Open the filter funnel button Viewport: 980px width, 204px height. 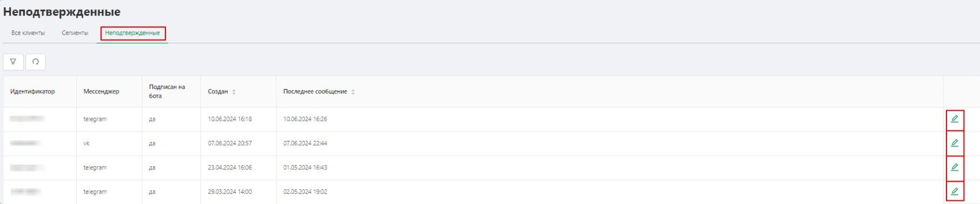pyautogui.click(x=13, y=62)
